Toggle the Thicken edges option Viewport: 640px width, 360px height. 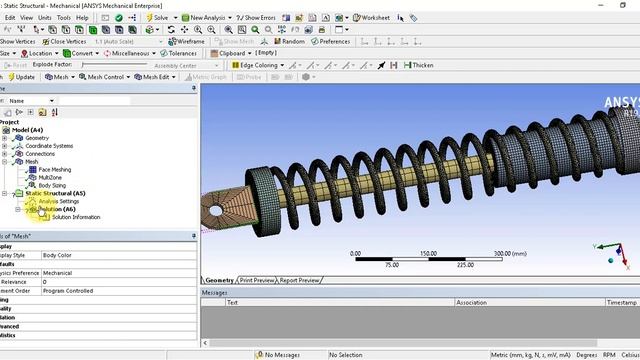point(418,65)
